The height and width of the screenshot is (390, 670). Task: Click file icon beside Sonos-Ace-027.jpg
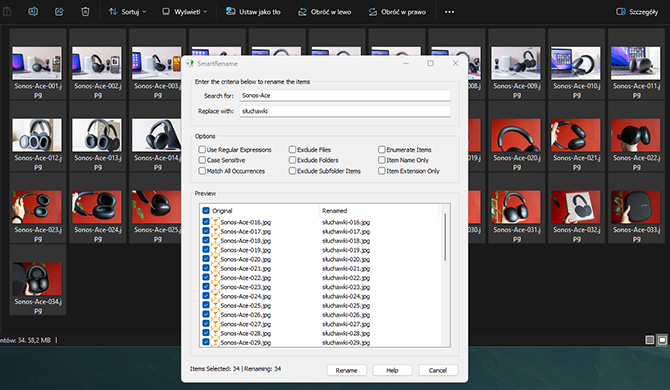pyautogui.click(x=215, y=324)
